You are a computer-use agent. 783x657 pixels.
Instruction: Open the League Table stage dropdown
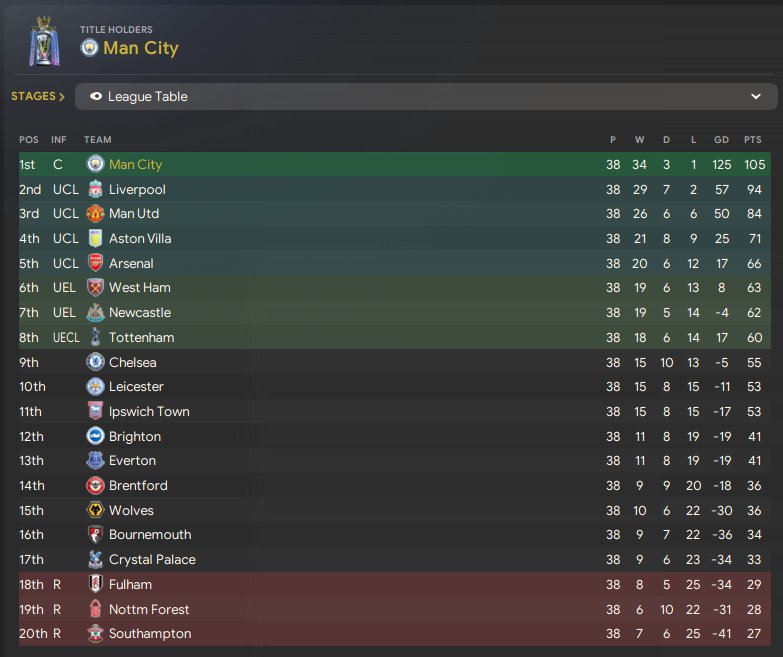[426, 97]
